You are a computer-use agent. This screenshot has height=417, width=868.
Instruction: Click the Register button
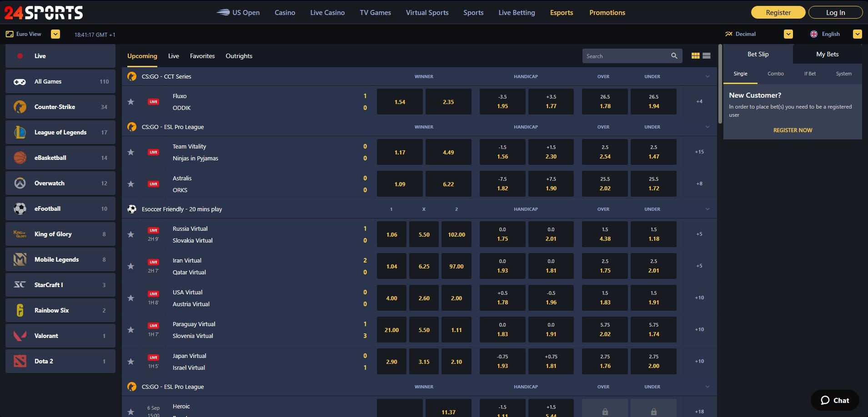pos(778,12)
